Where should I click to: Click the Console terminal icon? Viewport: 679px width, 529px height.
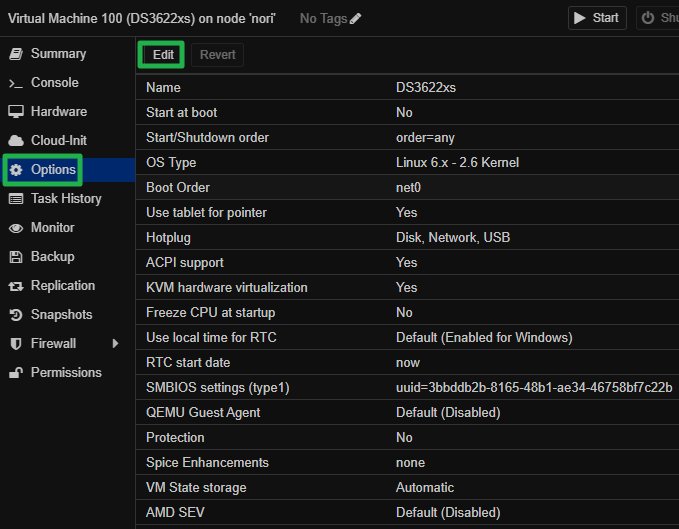[15, 83]
